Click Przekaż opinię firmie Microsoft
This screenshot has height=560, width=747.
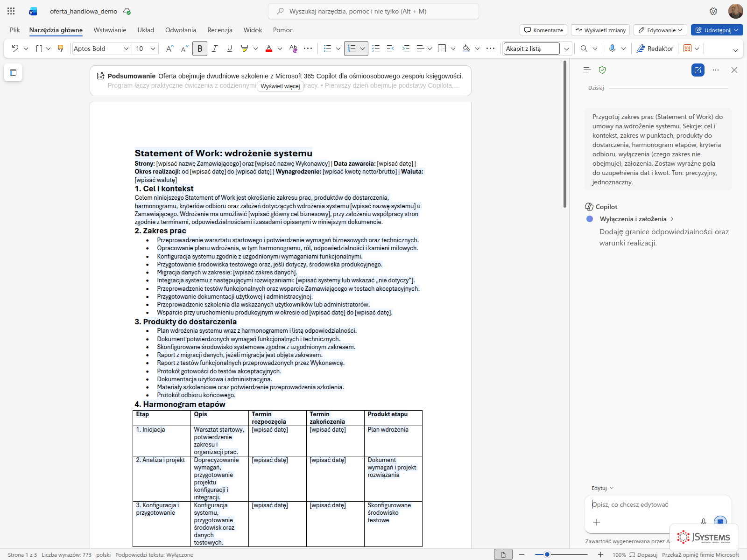coord(700,555)
